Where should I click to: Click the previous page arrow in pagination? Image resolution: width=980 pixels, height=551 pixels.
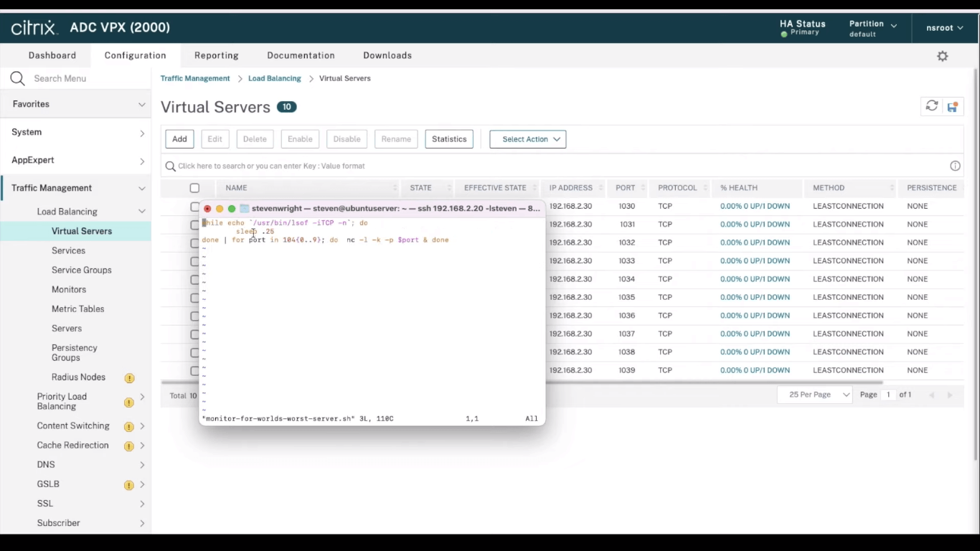(931, 395)
